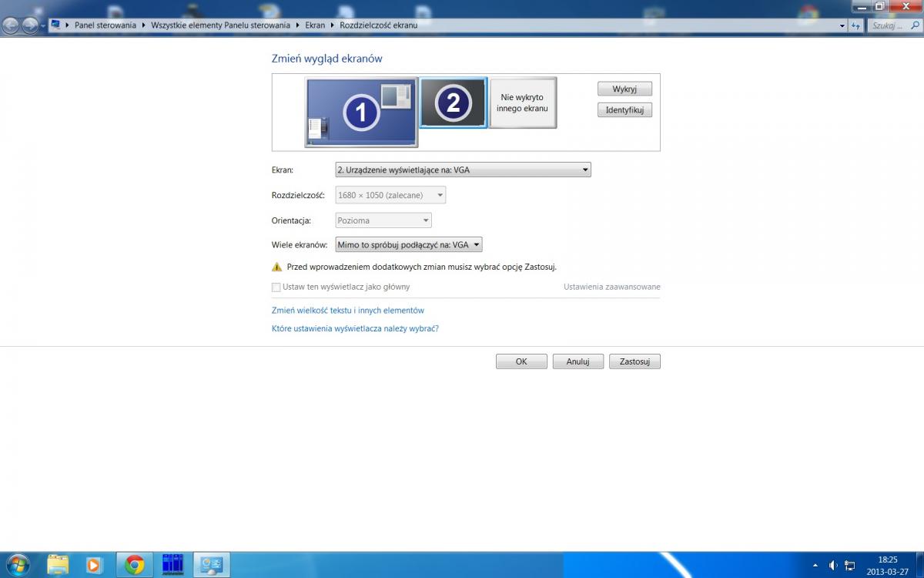Image resolution: width=924 pixels, height=578 pixels.
Task: Open Windows Explorer folder icon on taskbar
Action: (x=58, y=565)
